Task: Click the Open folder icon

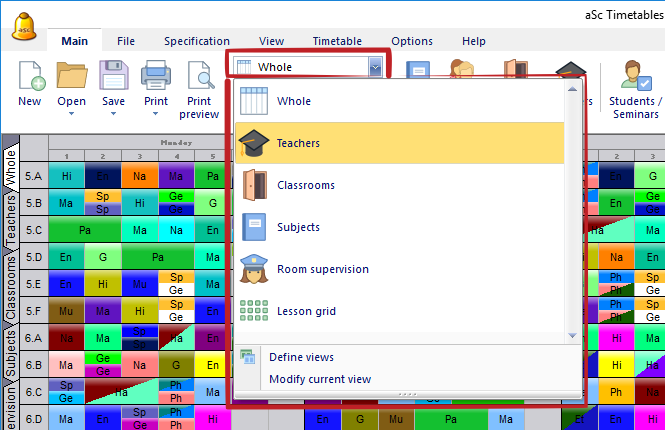Action: point(71,76)
